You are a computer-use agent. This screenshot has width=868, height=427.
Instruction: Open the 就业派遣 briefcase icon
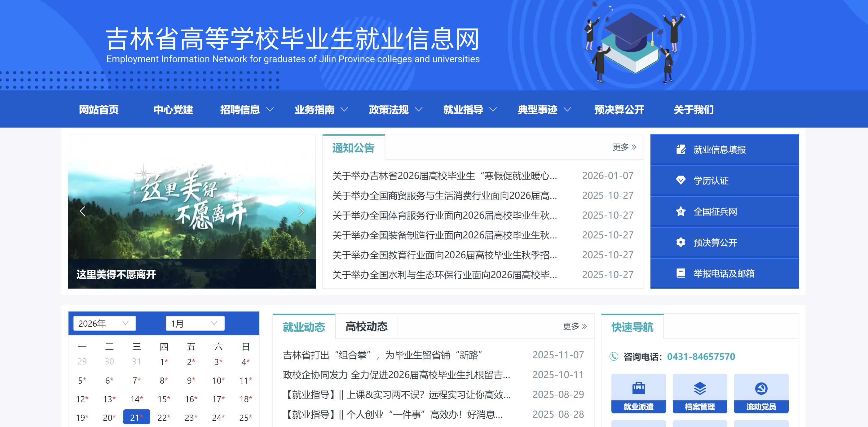click(x=638, y=388)
